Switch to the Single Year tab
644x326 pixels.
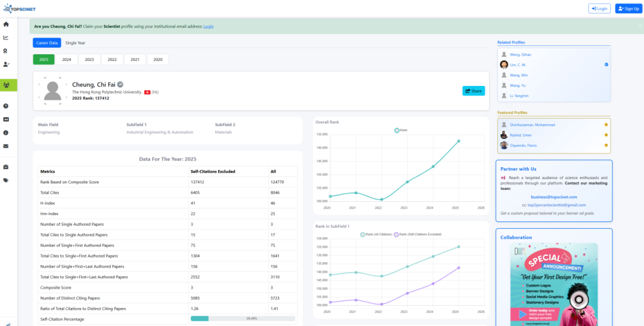[75, 43]
